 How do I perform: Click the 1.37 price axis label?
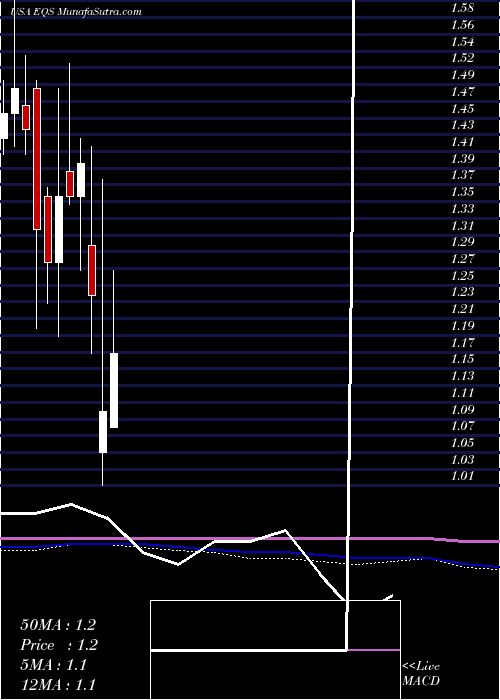click(x=462, y=175)
